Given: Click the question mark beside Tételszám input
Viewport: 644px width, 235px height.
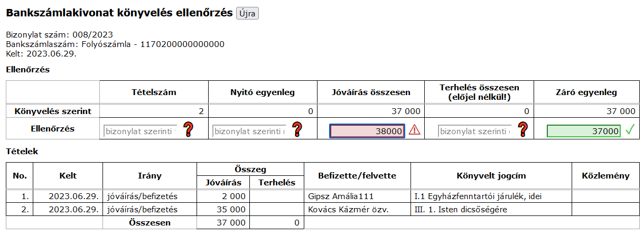Looking at the screenshot, I should [x=189, y=129].
